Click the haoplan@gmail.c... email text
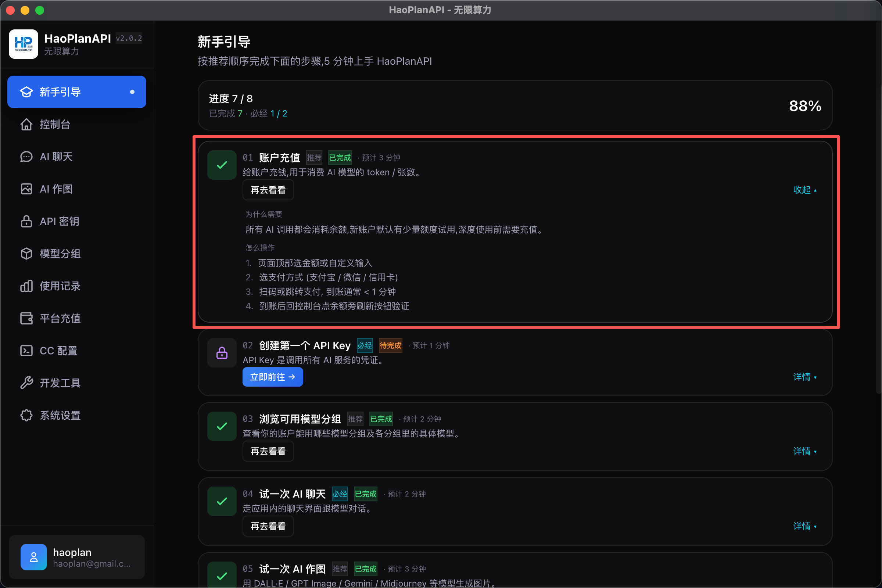 (x=92, y=564)
